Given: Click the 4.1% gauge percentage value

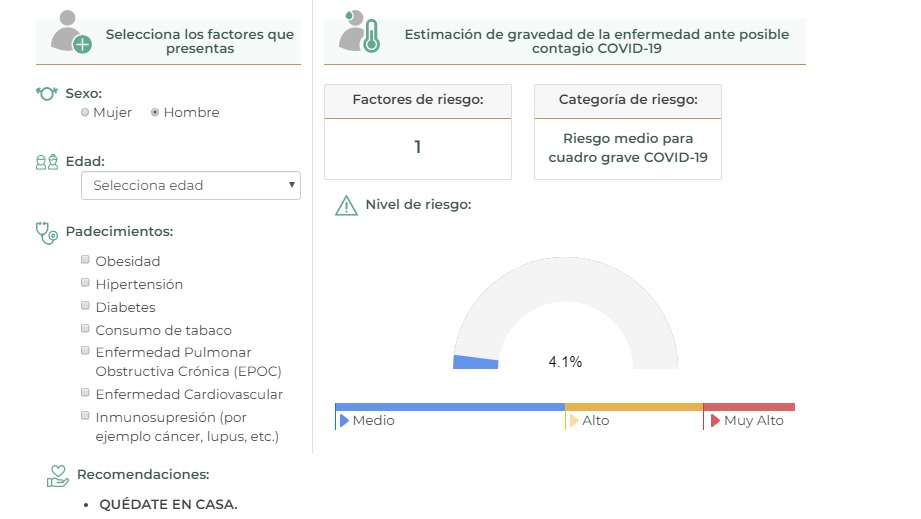Looking at the screenshot, I should click(x=565, y=362).
